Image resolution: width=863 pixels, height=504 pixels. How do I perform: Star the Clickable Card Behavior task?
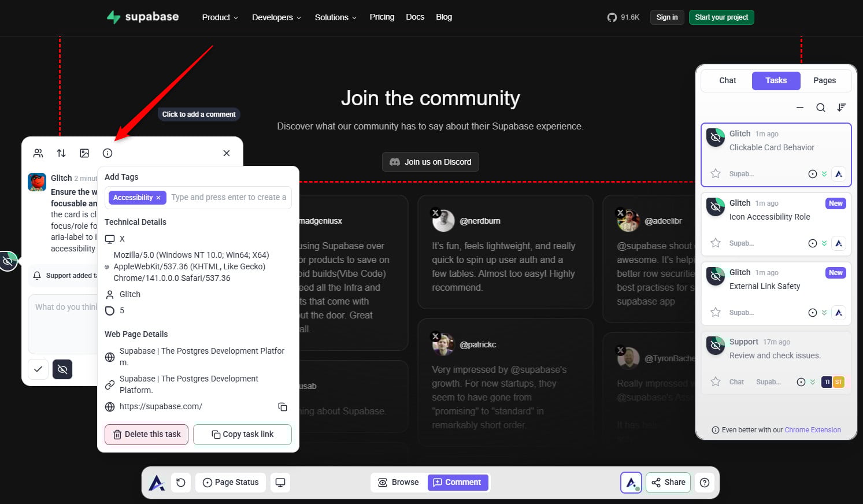716,173
